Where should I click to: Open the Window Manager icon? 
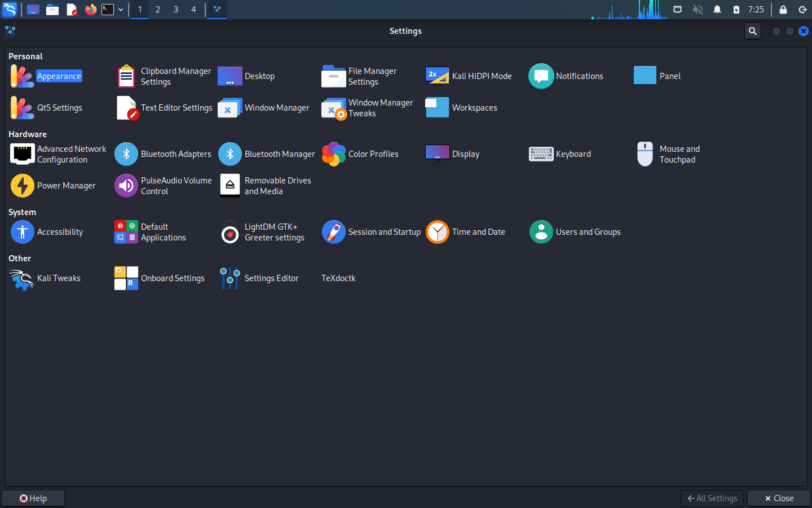point(230,108)
